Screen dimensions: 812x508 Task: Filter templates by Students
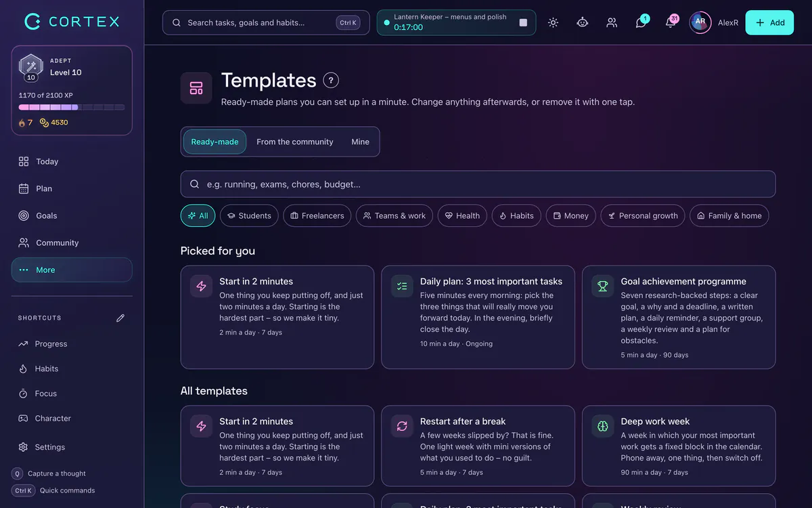[x=249, y=215]
